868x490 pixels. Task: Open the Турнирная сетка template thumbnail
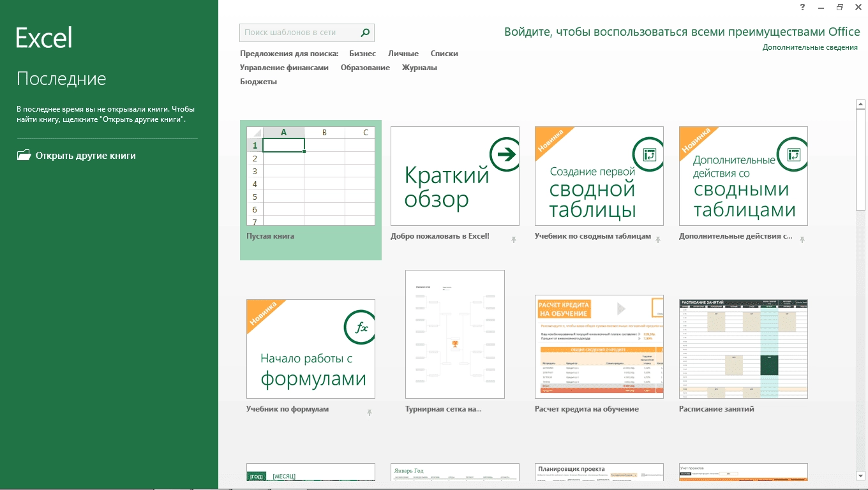(455, 334)
